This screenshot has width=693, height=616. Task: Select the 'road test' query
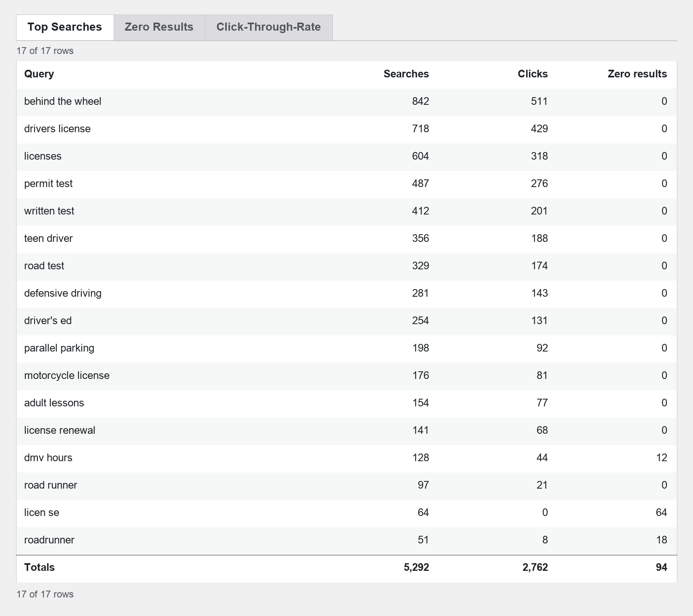pyautogui.click(x=44, y=266)
